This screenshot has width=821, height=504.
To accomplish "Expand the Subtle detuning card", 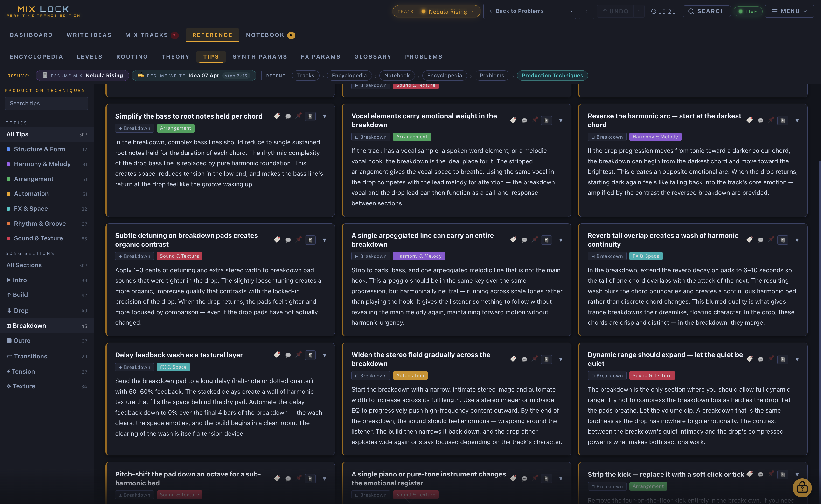I will (x=325, y=240).
